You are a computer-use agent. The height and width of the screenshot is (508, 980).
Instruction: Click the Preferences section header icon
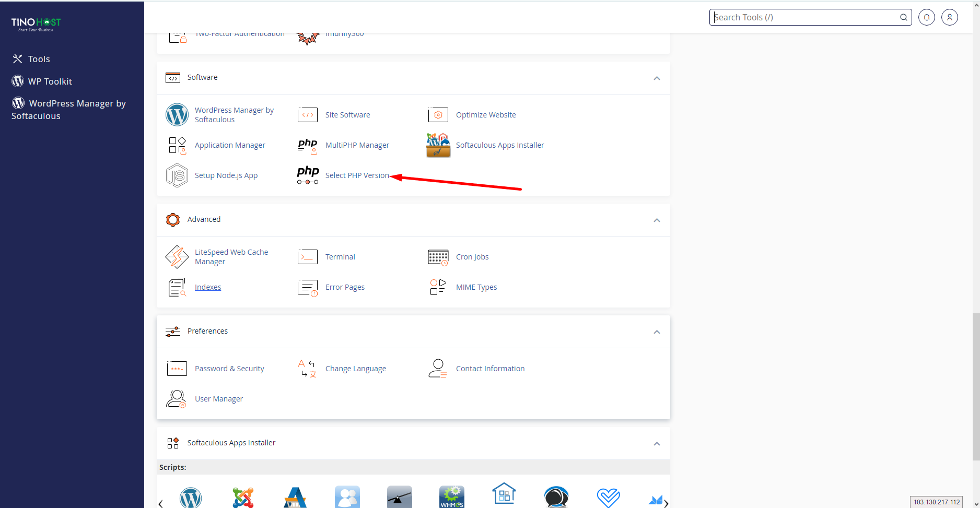(x=173, y=332)
